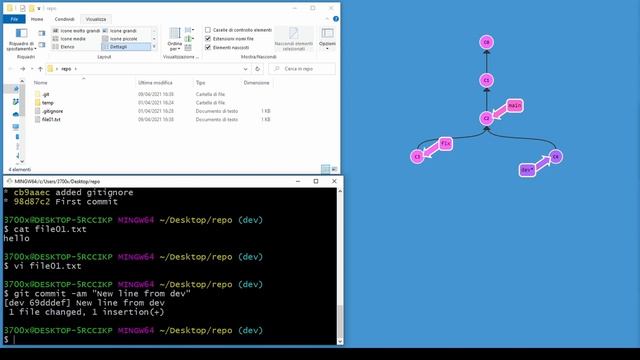Expand the layout gallery more arrow
Image resolution: width=640 pixels, height=360 pixels.
pos(154,47)
